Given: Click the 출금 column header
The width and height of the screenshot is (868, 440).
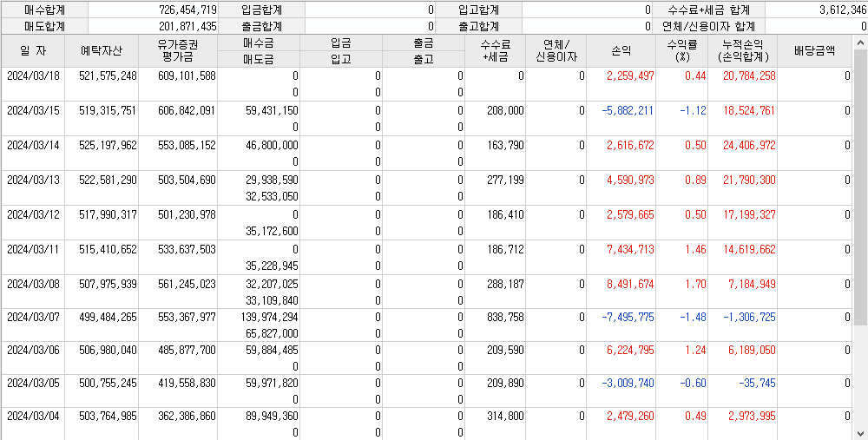Looking at the screenshot, I should [x=424, y=43].
